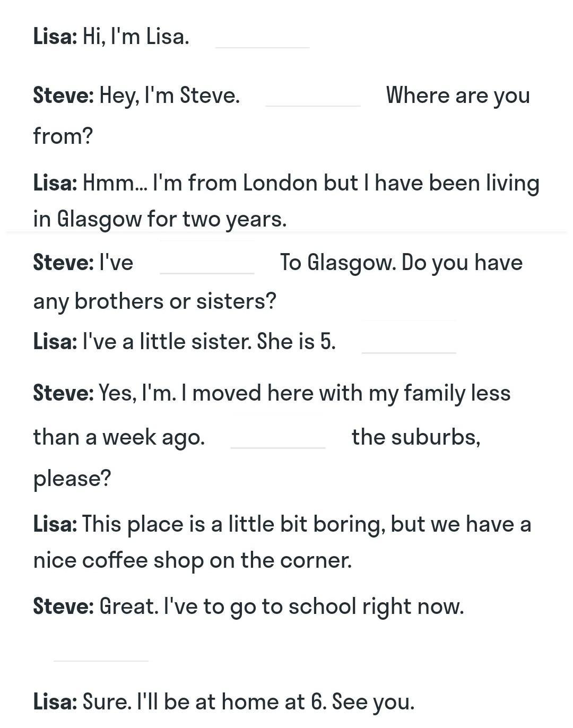Click the text "I've a little sister."
573x728 pixels.
point(167,341)
